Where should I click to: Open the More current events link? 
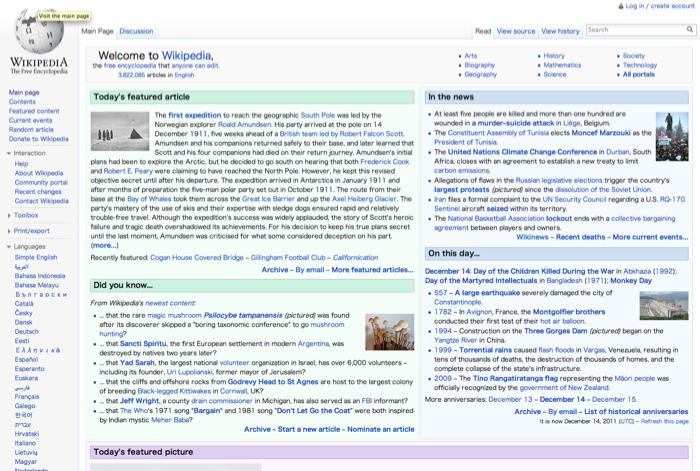[650, 237]
